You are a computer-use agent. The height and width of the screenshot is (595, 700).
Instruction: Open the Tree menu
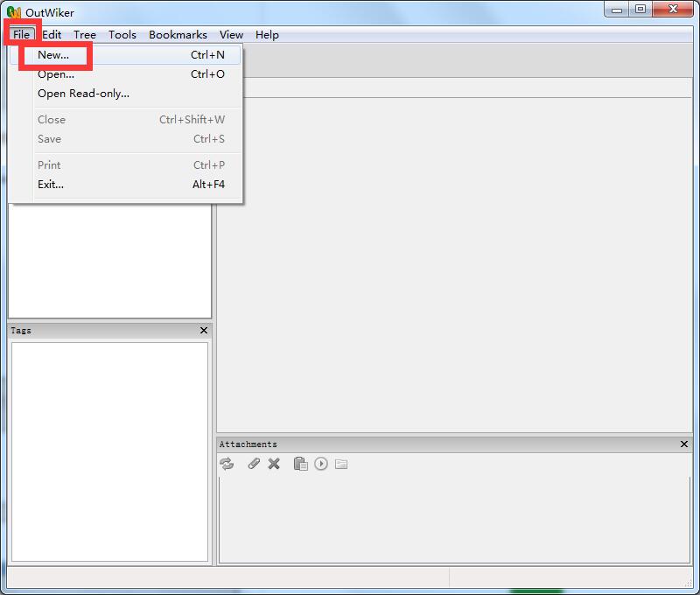[84, 34]
